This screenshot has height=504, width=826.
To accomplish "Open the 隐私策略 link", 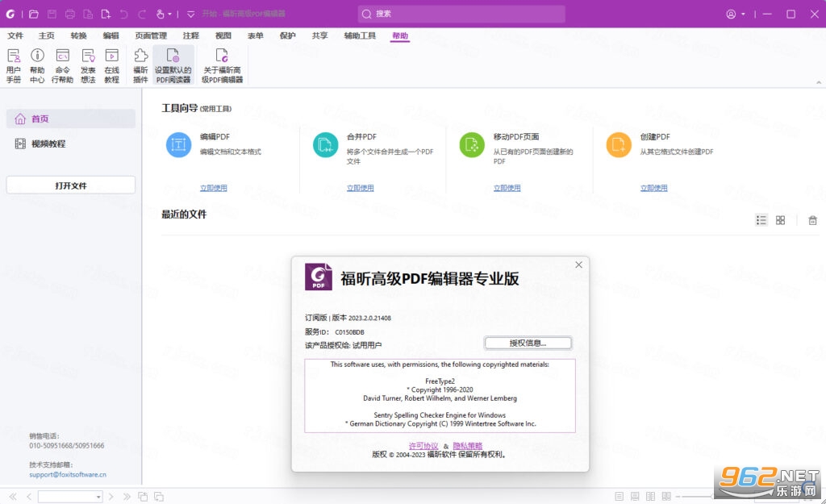I will (468, 446).
